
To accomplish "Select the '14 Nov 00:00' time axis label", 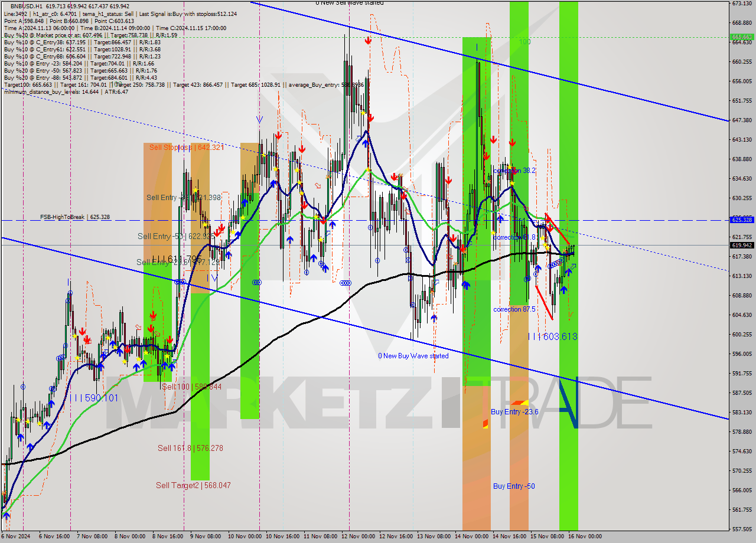I will [471, 537].
